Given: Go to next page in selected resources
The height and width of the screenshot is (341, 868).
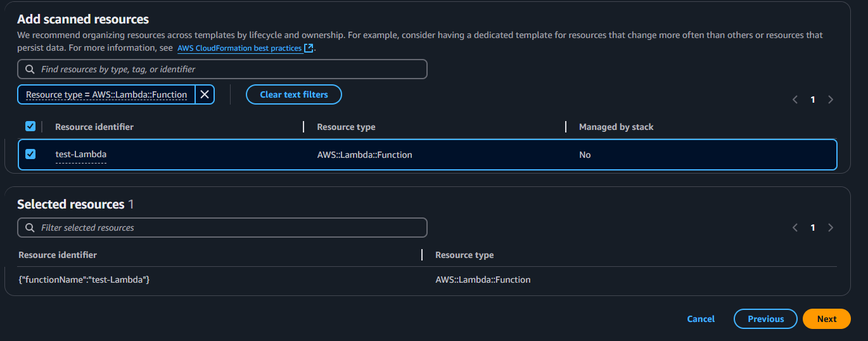Looking at the screenshot, I should tap(831, 228).
